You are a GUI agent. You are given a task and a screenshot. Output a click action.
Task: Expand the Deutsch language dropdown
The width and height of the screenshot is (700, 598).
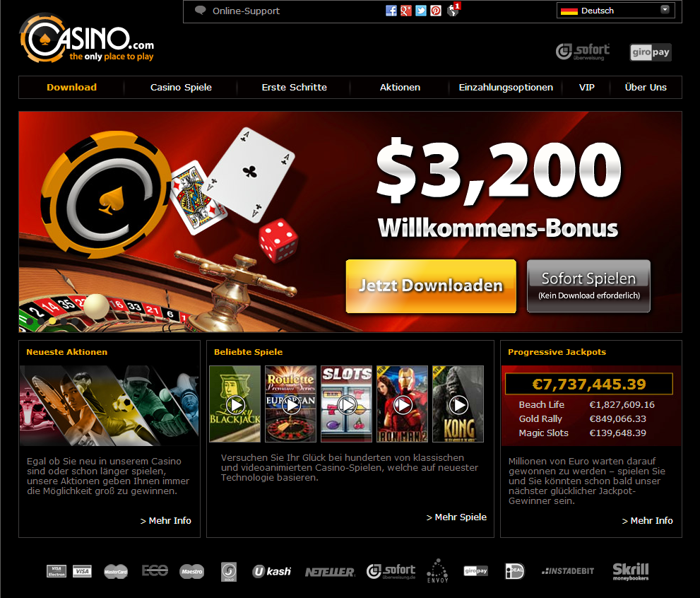point(616,11)
